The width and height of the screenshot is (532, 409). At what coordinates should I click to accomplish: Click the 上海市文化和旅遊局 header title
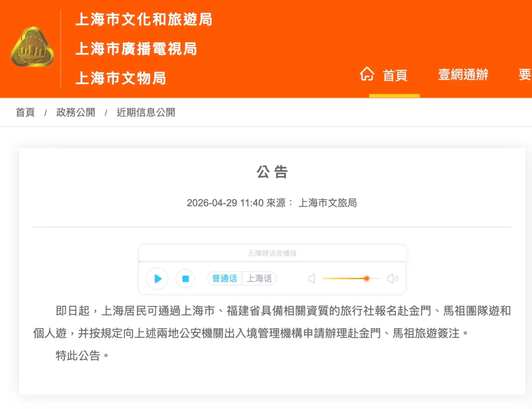pyautogui.click(x=144, y=19)
